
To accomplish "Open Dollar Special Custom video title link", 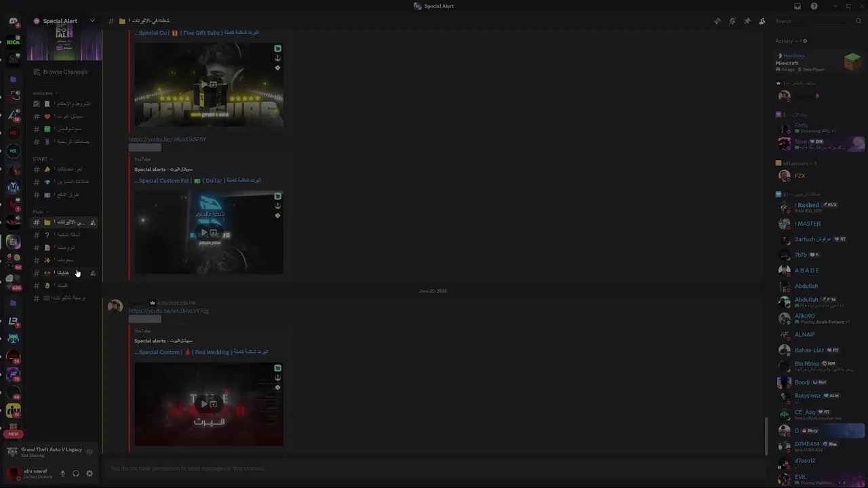I will [x=197, y=180].
